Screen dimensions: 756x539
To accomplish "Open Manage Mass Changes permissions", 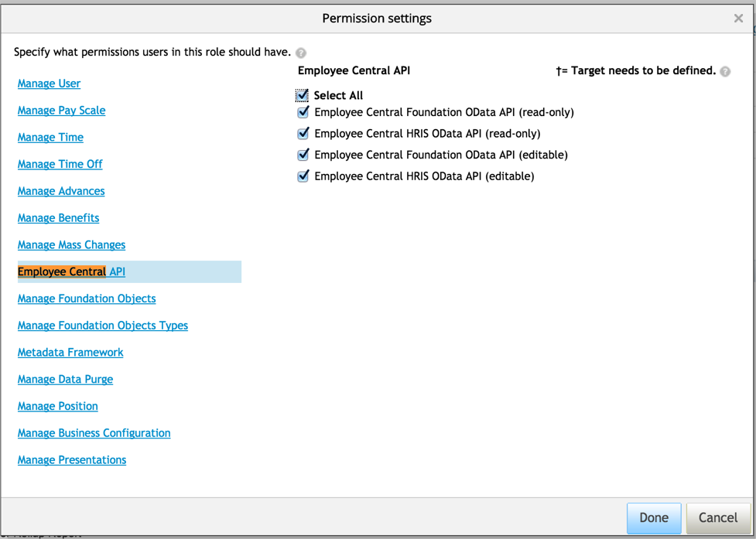I will coord(71,245).
